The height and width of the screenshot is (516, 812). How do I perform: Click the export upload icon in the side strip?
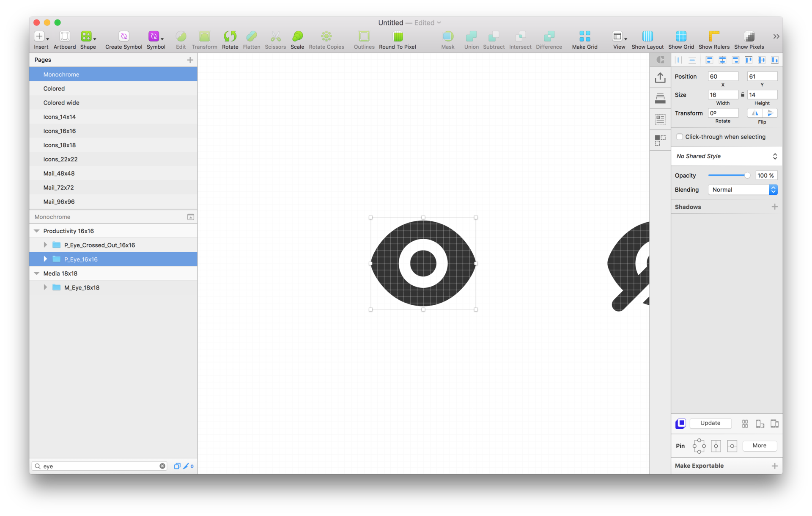(x=660, y=78)
